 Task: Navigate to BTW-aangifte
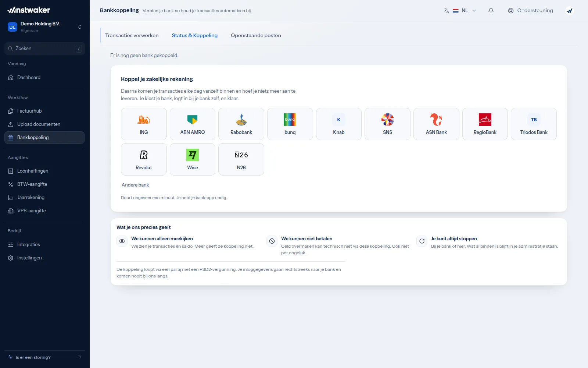tap(44, 184)
